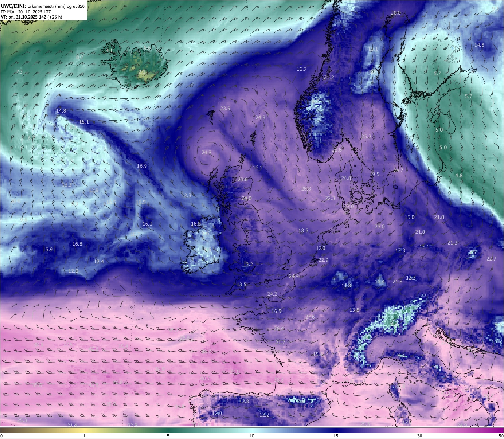Click the 15.1 value label on the map
504x439 pixels.
(84, 122)
